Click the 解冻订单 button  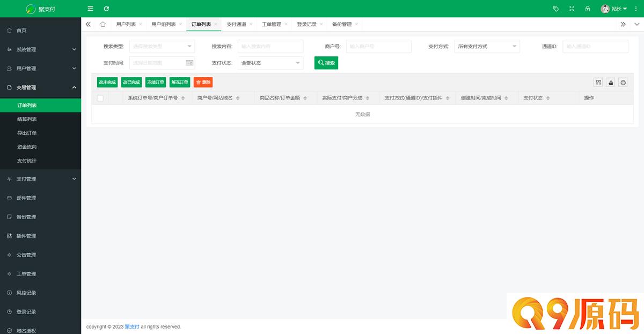click(180, 82)
